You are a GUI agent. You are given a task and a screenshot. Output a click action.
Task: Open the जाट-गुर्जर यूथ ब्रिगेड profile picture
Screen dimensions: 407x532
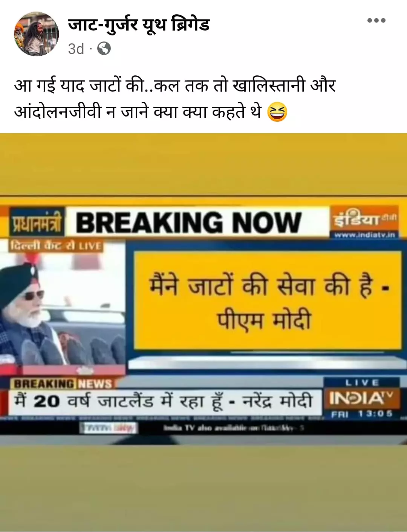point(37,34)
